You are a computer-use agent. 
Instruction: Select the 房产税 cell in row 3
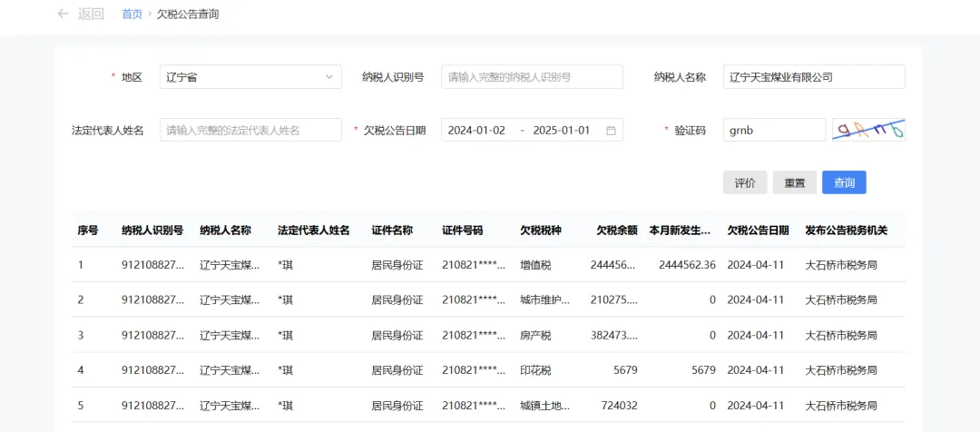pyautogui.click(x=535, y=335)
